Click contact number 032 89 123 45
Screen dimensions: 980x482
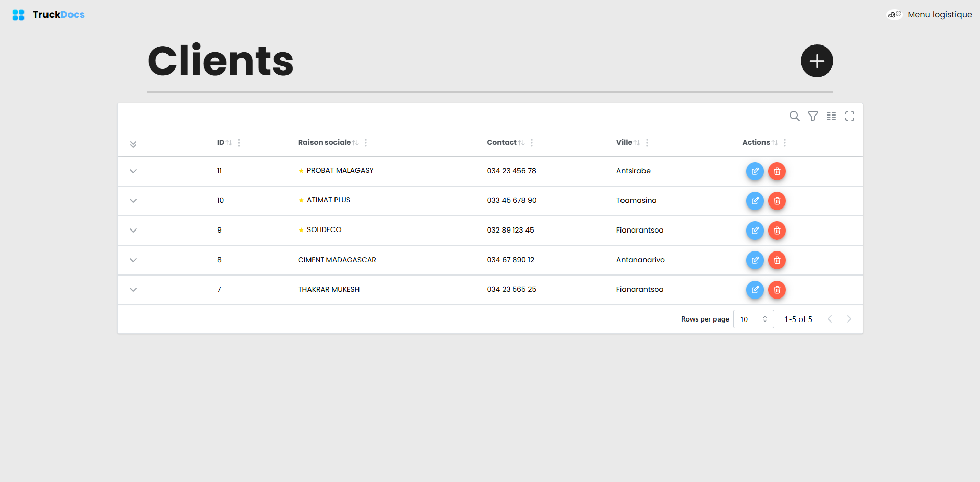510,230
